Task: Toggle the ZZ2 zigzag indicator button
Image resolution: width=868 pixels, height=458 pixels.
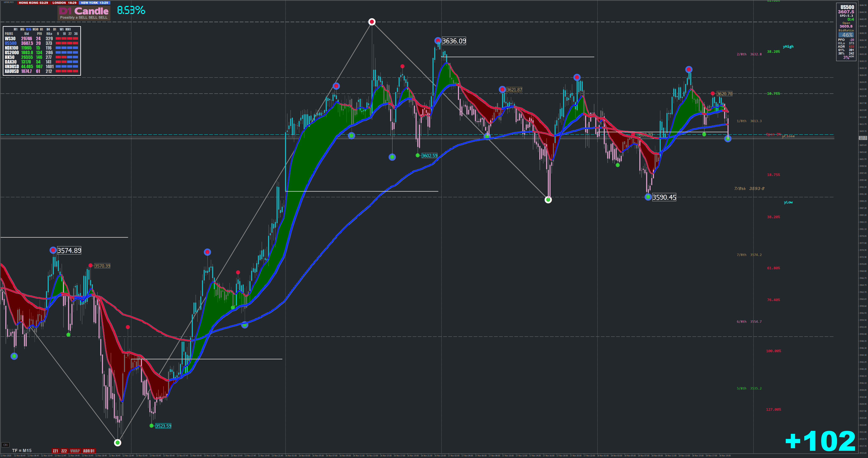Action: click(x=64, y=451)
